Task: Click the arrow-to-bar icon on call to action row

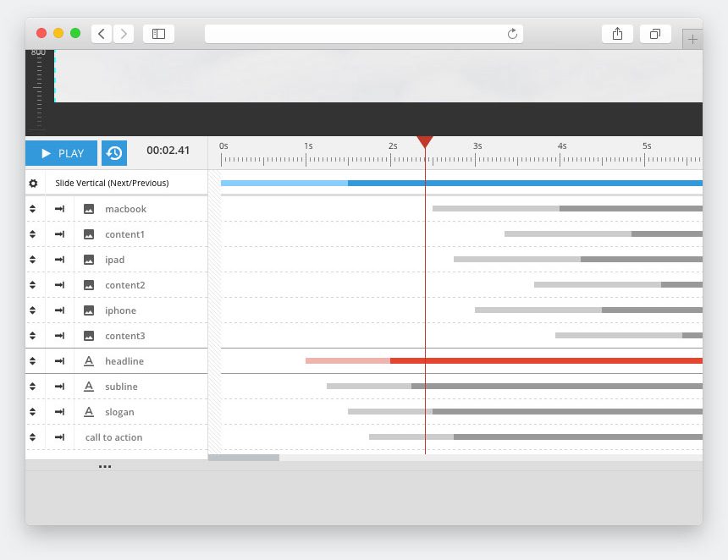Action: coord(59,437)
